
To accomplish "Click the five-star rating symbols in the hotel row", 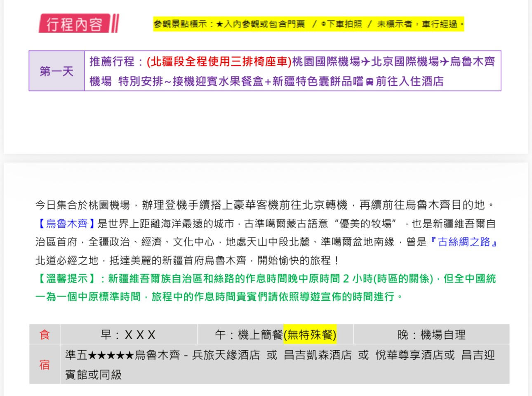I will 111,355.
